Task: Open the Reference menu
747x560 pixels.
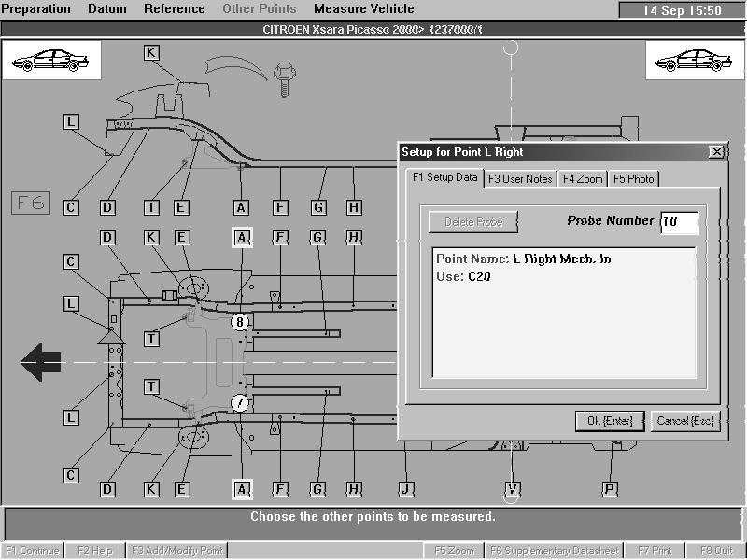Action: (x=175, y=8)
